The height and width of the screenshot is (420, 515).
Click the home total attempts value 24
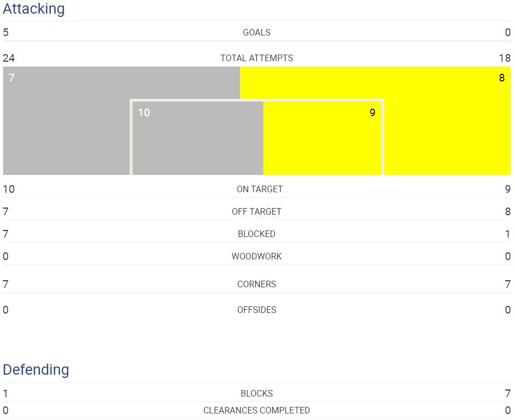click(9, 58)
